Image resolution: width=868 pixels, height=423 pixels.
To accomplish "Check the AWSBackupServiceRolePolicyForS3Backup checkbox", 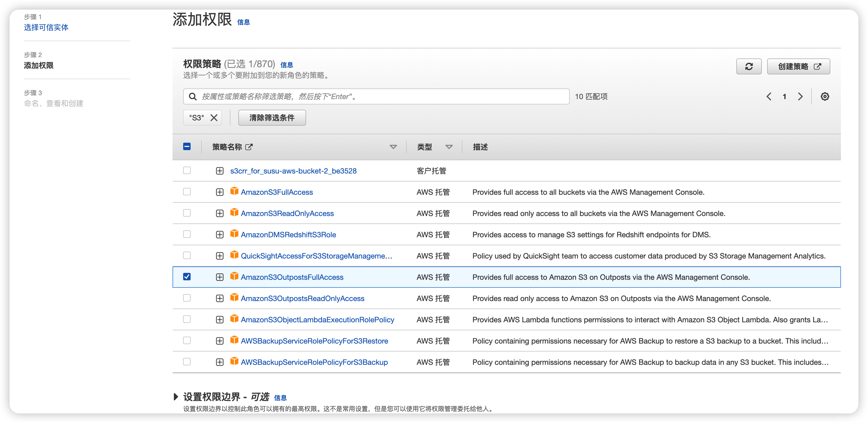I will 187,362.
